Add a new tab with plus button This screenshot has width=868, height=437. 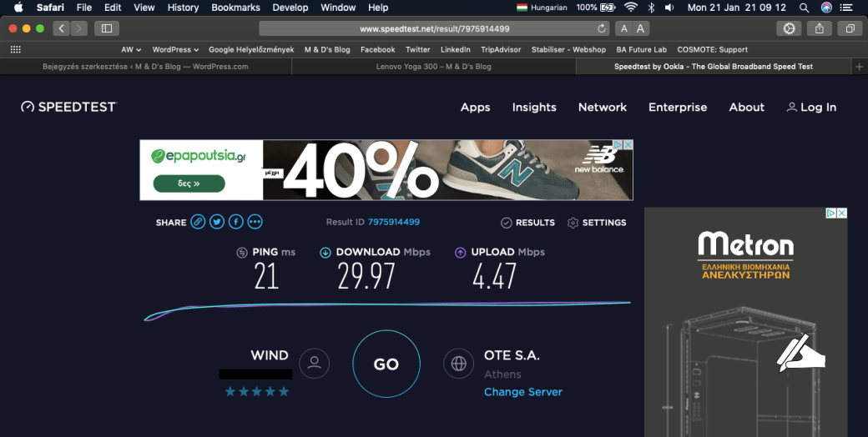(x=859, y=67)
